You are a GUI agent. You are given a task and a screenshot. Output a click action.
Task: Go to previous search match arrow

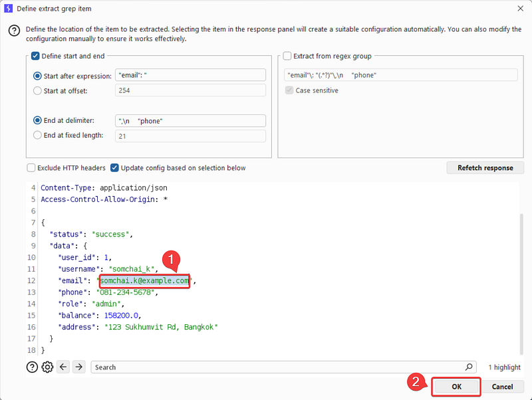pos(63,367)
